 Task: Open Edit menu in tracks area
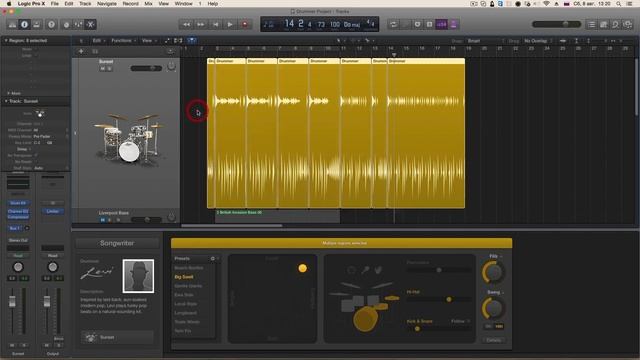click(98, 41)
